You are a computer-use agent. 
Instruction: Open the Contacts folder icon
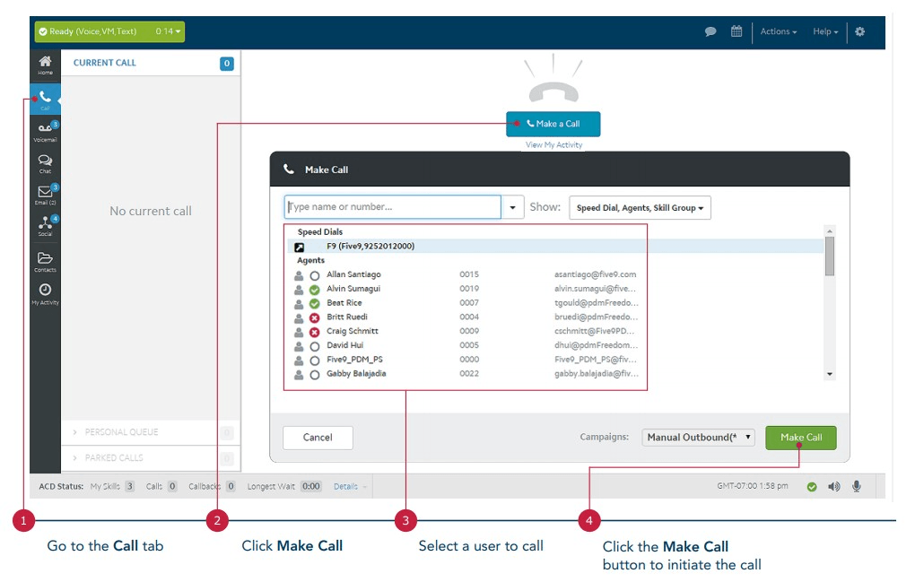click(45, 260)
